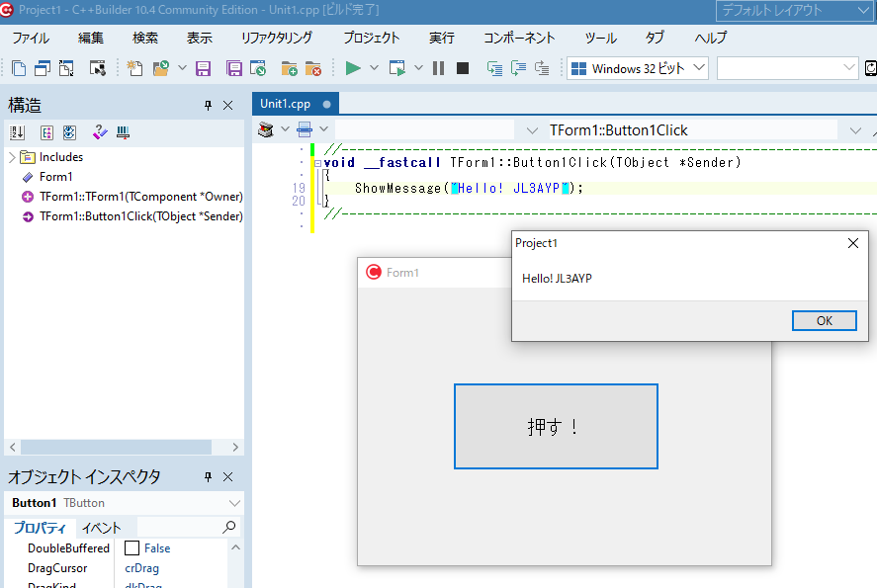This screenshot has height=588, width=877.
Task: Click the reopen window icon beside Save All
Action: tap(258, 68)
